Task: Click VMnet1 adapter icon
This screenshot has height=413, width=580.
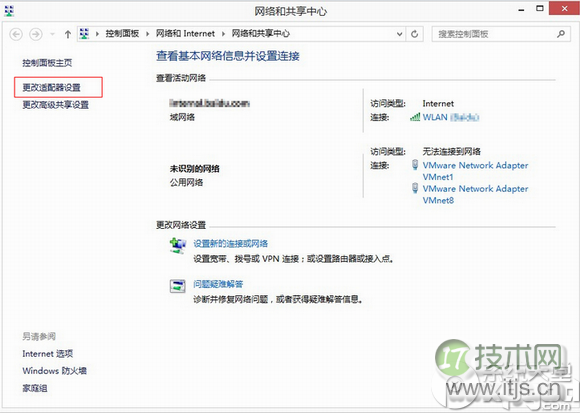Action: point(415,165)
